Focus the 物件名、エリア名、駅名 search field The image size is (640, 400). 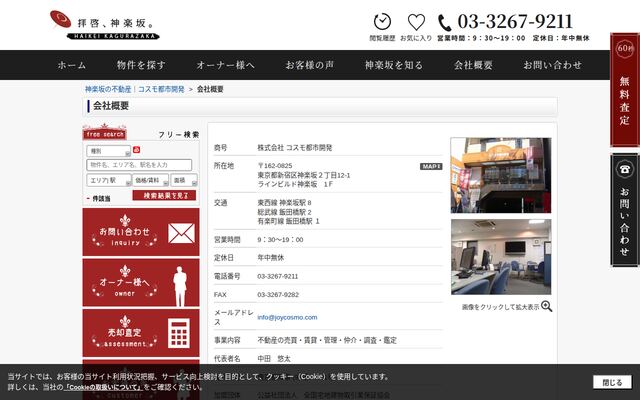(x=139, y=165)
